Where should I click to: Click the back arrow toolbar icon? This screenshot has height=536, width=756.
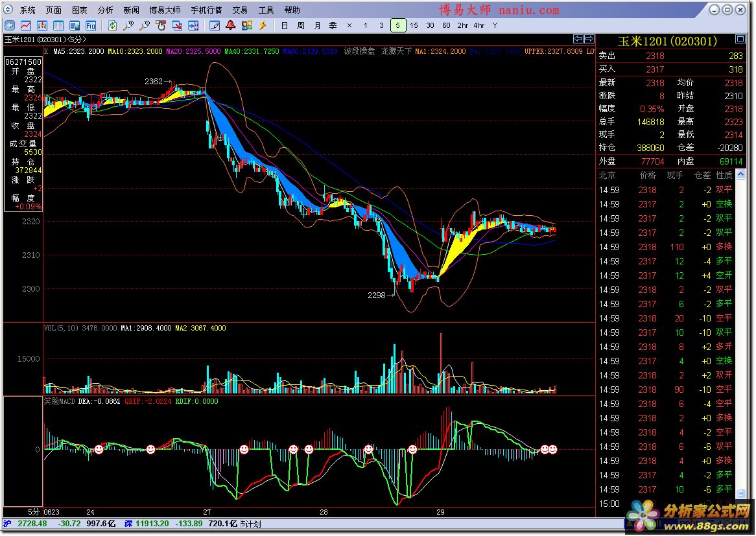click(x=10, y=25)
